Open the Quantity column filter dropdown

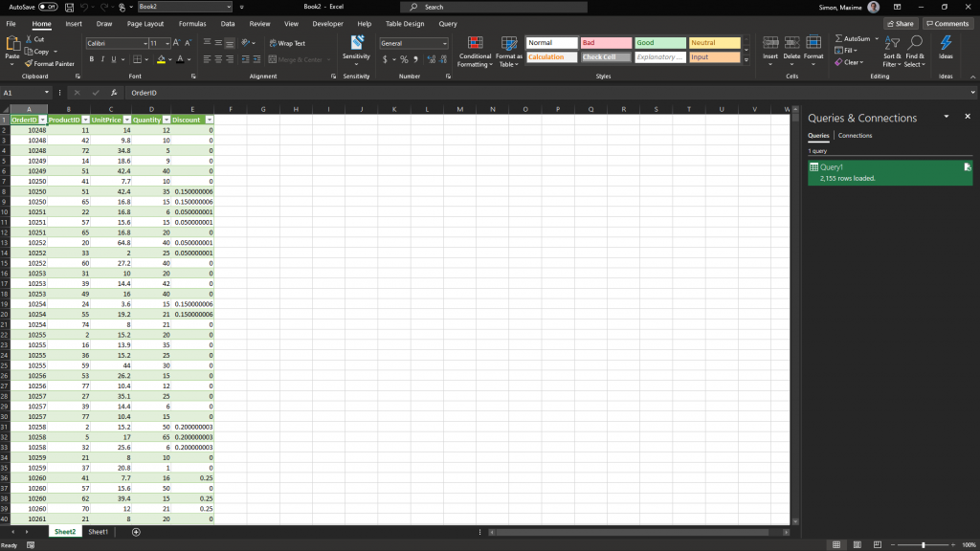[x=167, y=120]
